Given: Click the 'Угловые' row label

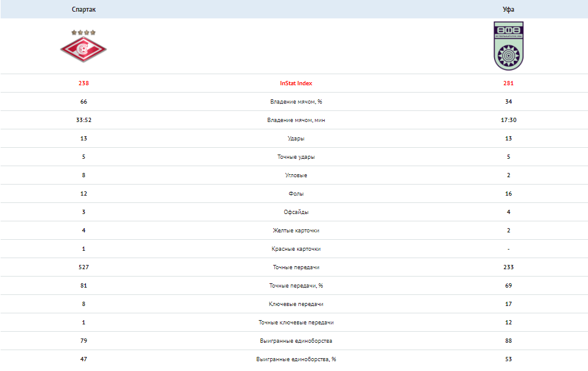Looking at the screenshot, I should click(296, 175).
